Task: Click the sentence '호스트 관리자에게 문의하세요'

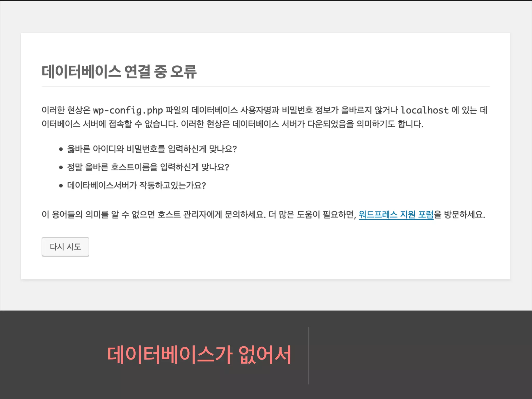Action: point(212,215)
